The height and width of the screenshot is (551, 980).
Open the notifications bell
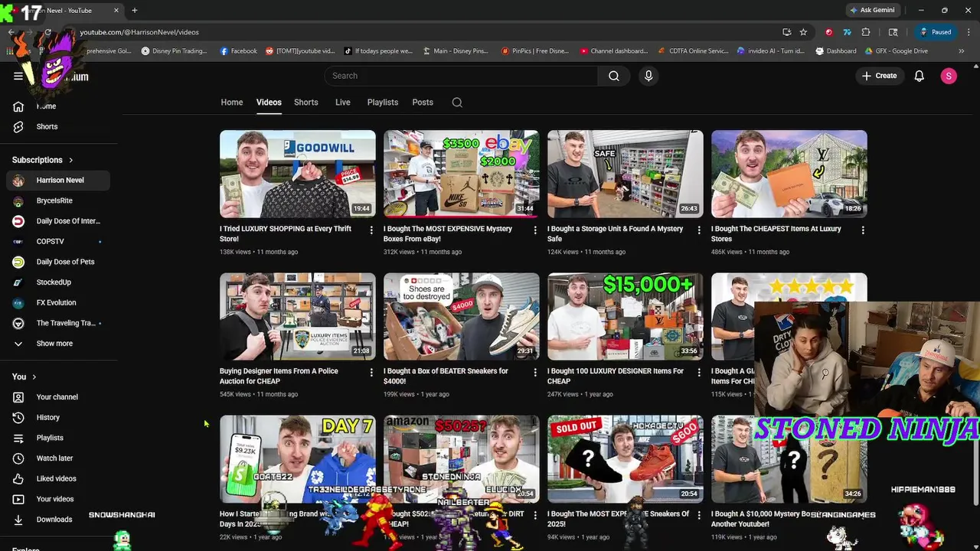(920, 76)
